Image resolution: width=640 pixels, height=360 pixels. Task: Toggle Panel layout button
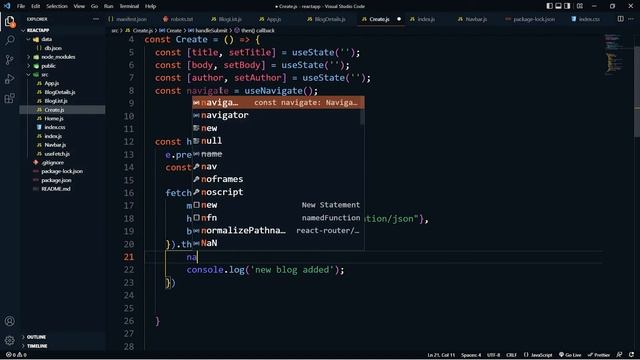pyautogui.click(x=558, y=6)
